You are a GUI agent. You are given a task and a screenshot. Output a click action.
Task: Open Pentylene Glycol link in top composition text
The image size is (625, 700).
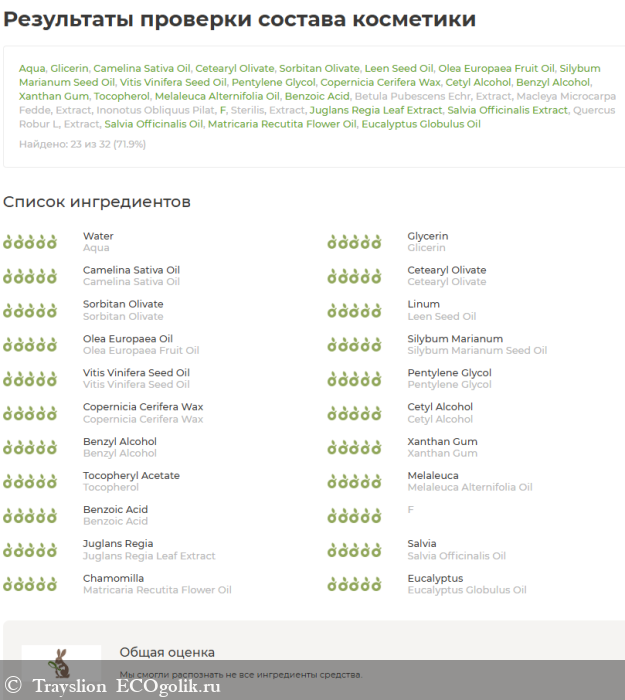click(x=273, y=82)
